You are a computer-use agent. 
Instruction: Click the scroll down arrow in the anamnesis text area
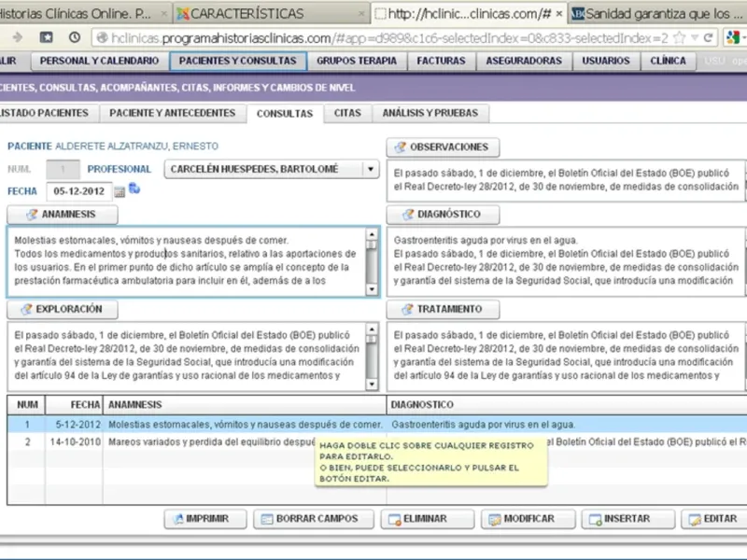372,289
